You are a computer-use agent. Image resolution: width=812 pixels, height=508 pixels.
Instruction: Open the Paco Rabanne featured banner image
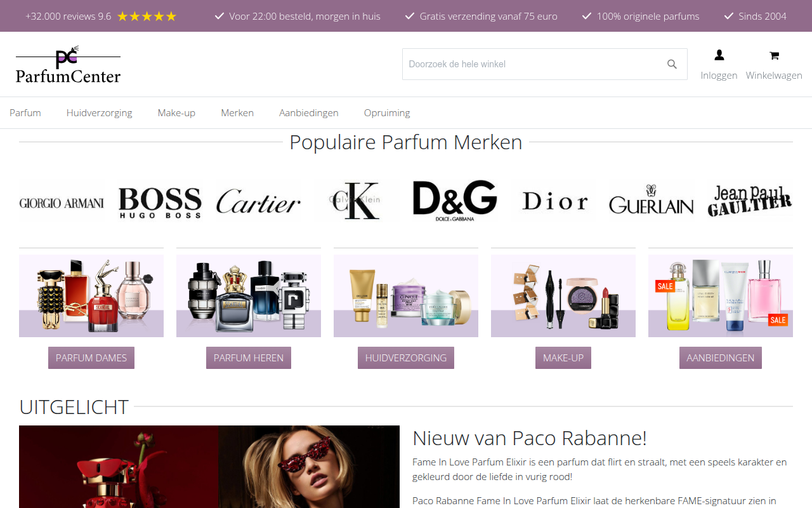point(209,467)
